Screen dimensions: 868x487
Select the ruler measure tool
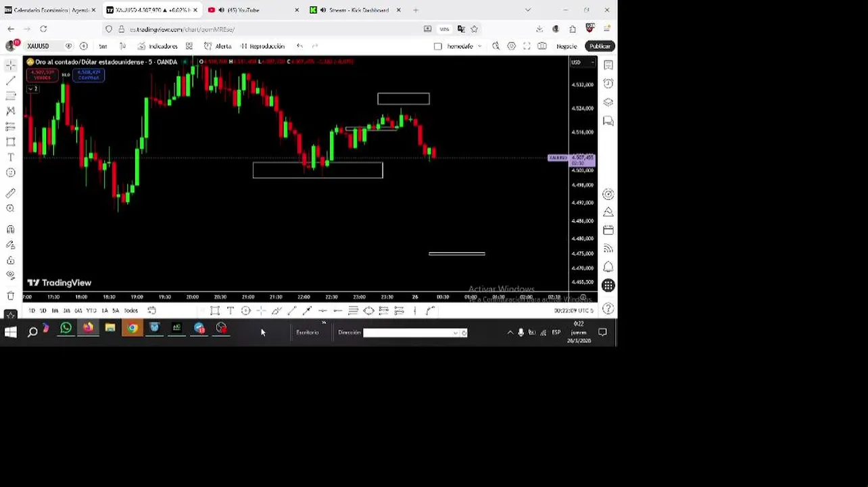click(x=11, y=193)
